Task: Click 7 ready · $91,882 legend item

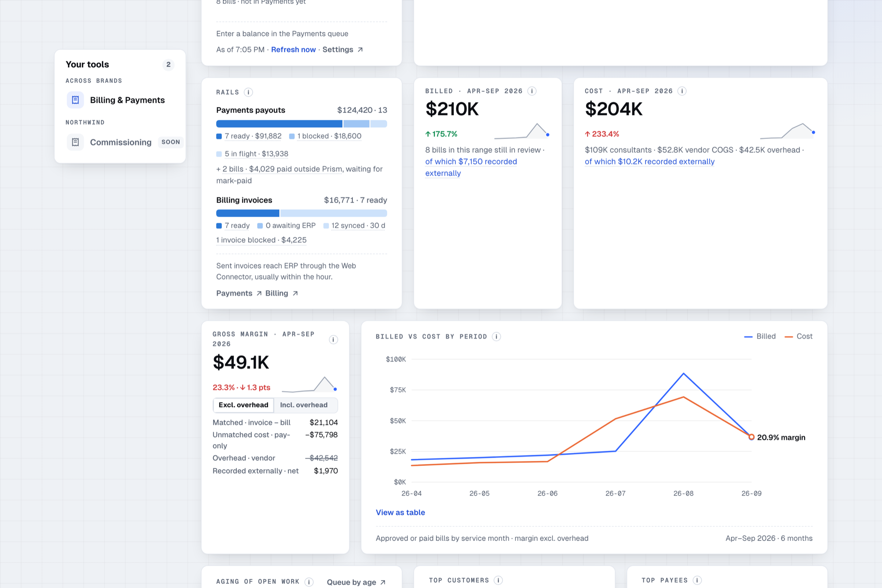Action: tap(249, 136)
